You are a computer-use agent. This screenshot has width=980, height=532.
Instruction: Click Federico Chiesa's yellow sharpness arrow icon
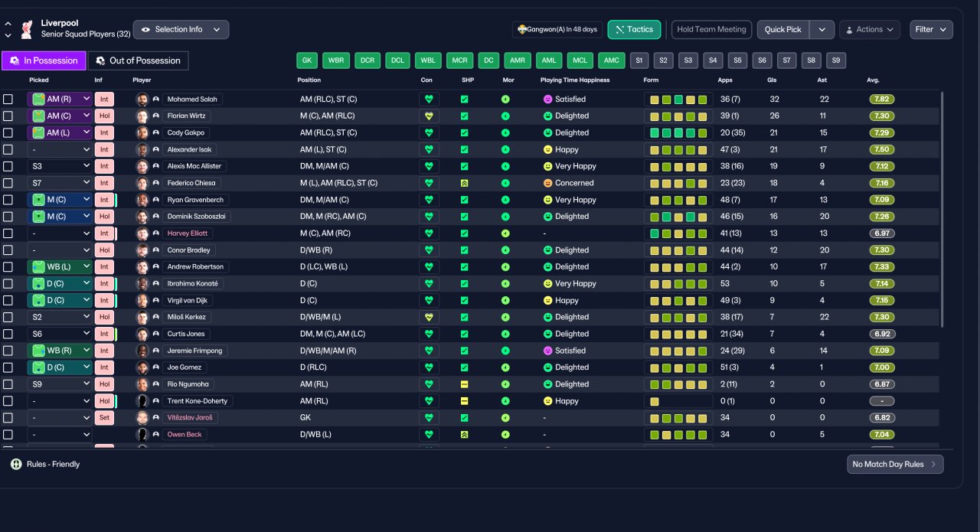pyautogui.click(x=464, y=183)
